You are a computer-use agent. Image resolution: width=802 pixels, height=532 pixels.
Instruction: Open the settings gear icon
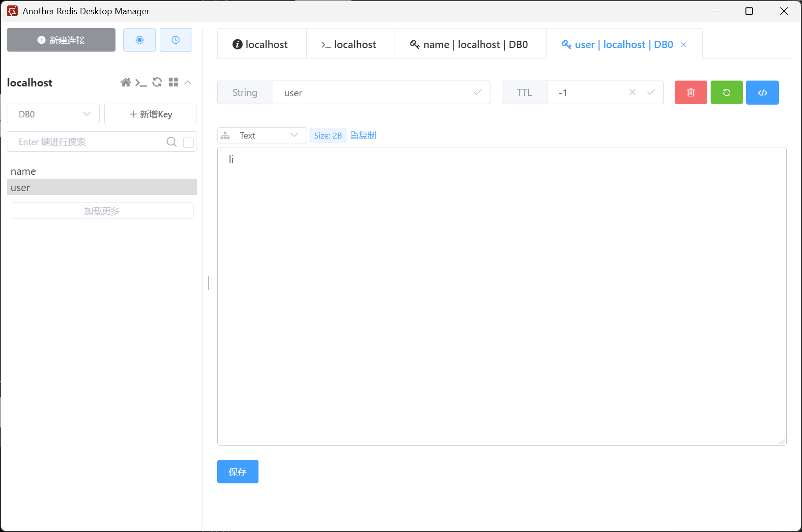coord(140,40)
